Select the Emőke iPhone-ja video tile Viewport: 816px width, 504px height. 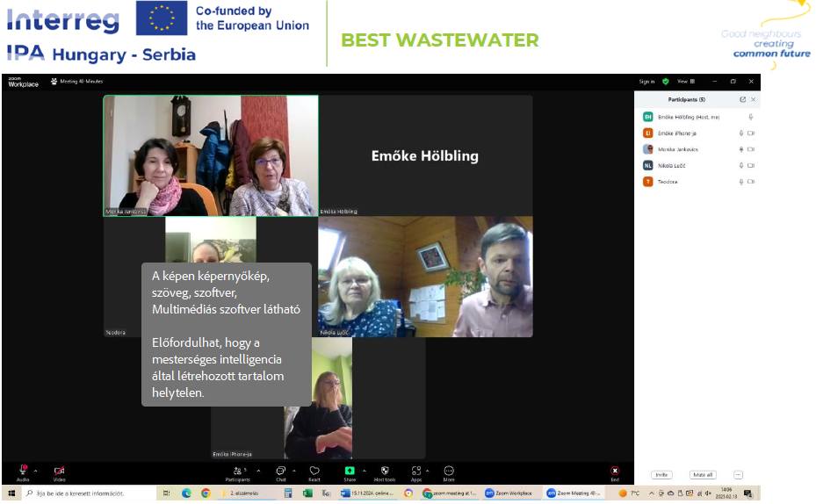pos(318,398)
